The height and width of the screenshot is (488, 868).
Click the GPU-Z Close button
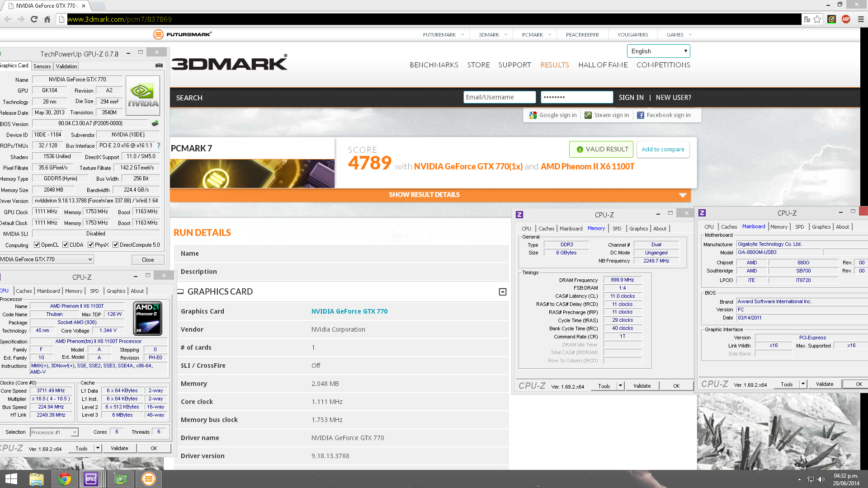click(x=148, y=260)
